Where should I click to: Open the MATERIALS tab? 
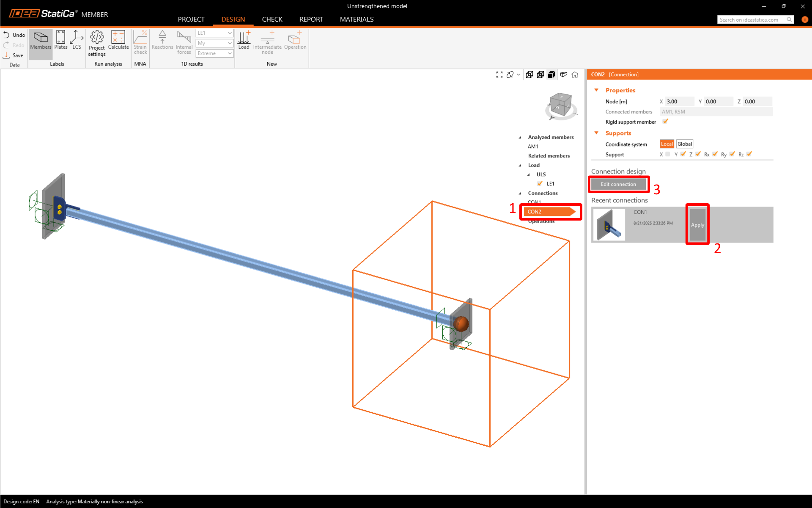click(x=357, y=19)
